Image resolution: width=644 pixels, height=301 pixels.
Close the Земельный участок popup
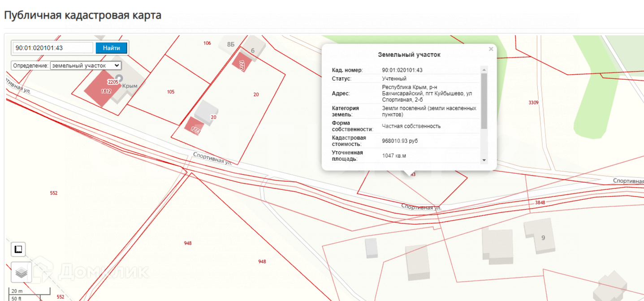491,49
